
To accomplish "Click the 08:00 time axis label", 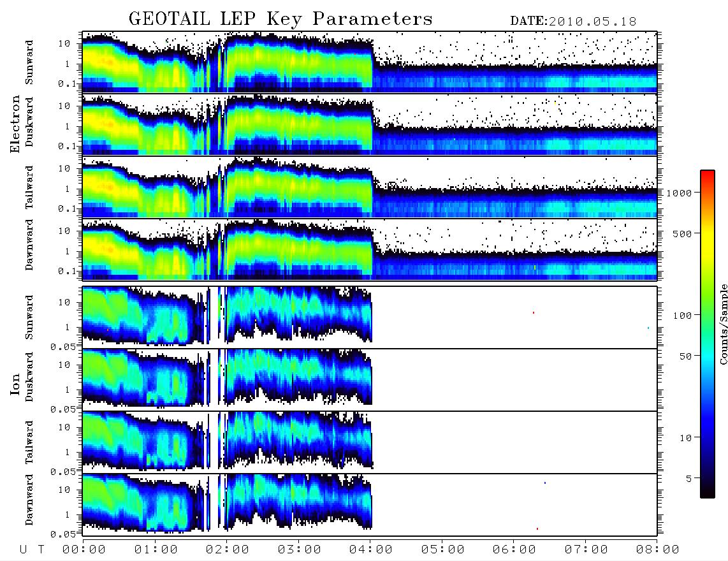I will 658,550.
